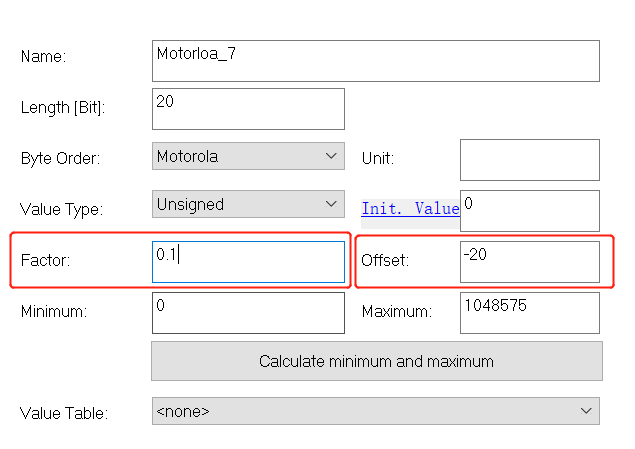The width and height of the screenshot is (635, 449).
Task: Click the "Value Table:" label
Action: [64, 412]
